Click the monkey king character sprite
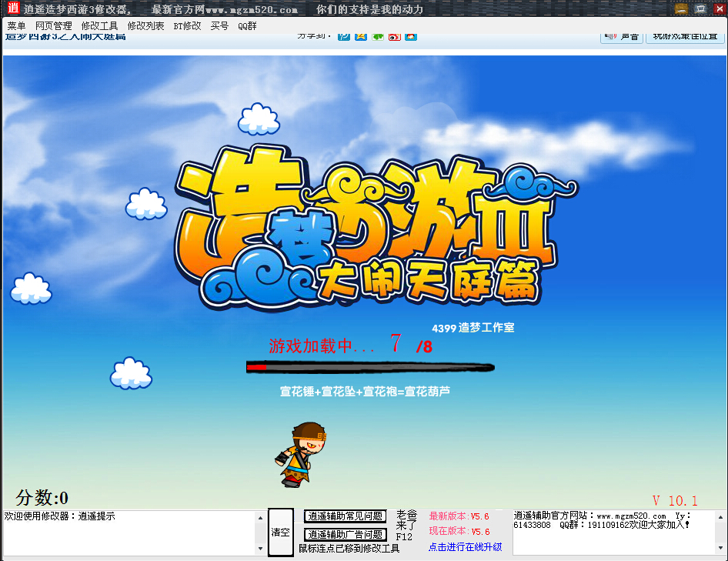The height and width of the screenshot is (561, 728). pyautogui.click(x=300, y=454)
